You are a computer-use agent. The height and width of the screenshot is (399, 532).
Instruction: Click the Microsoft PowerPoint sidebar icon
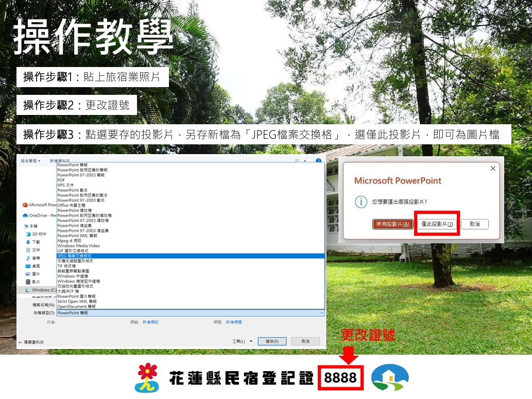25,205
